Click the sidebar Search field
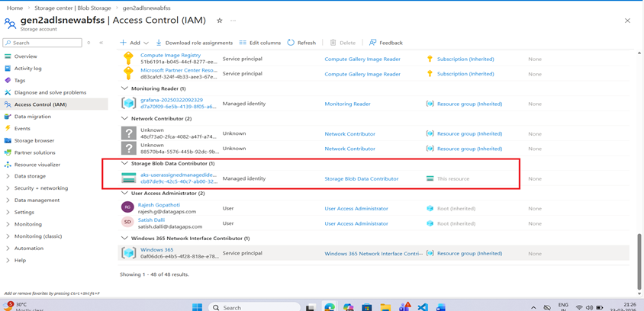644x311 pixels. pyautogui.click(x=42, y=43)
